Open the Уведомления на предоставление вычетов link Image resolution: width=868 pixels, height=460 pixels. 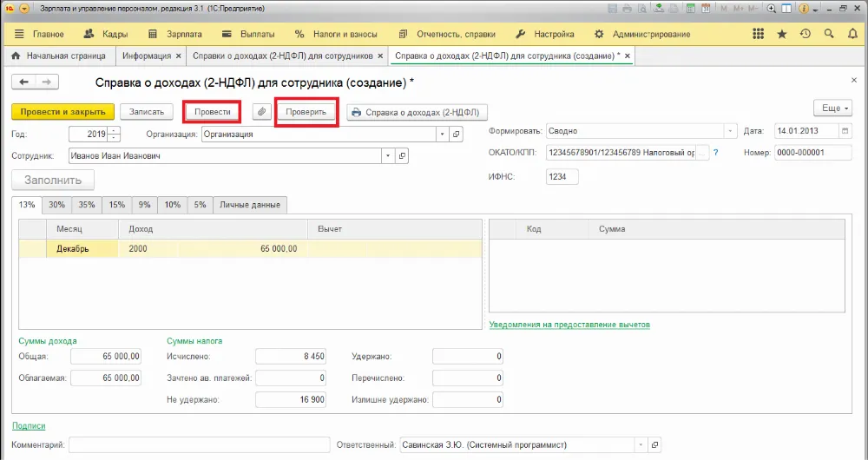tap(569, 325)
